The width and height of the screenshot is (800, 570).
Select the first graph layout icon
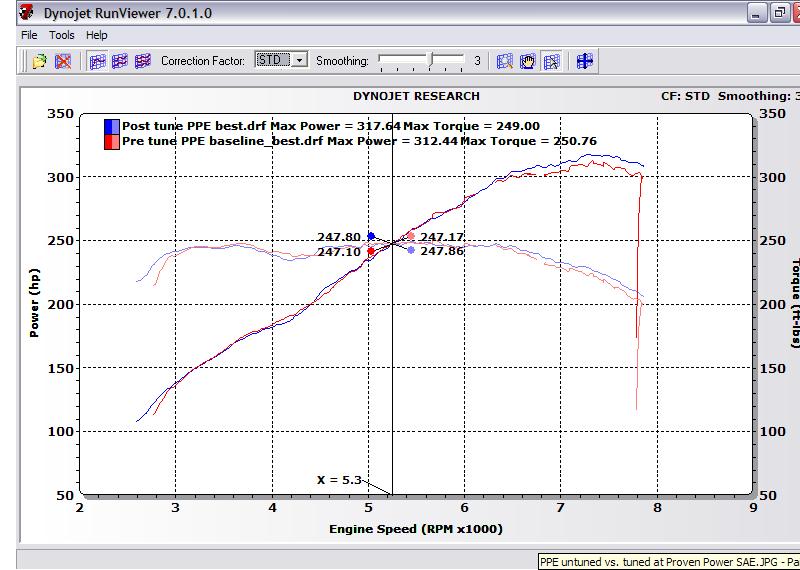pyautogui.click(x=97, y=62)
